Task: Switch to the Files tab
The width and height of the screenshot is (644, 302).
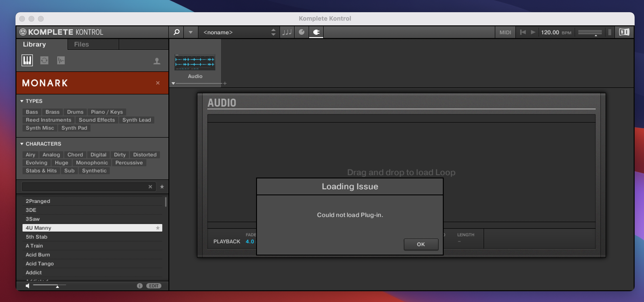Action: [81, 44]
